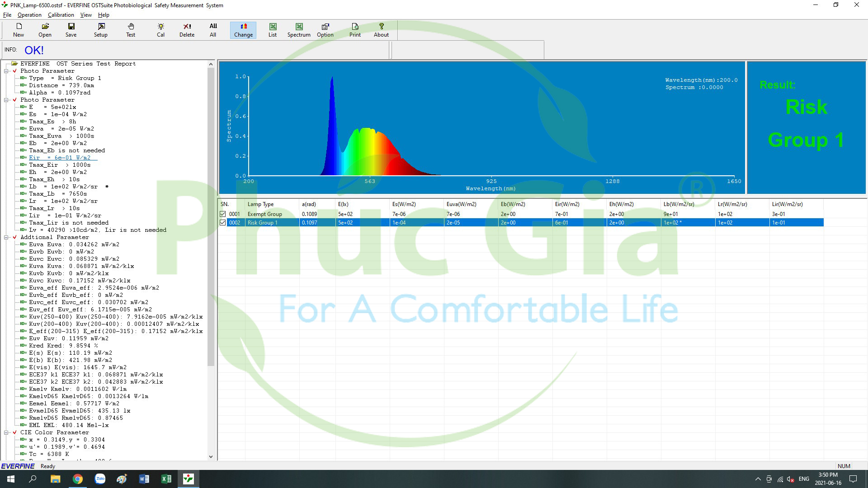Open the notification center icon
Viewport: 868px width, 488px height.
[853, 479]
